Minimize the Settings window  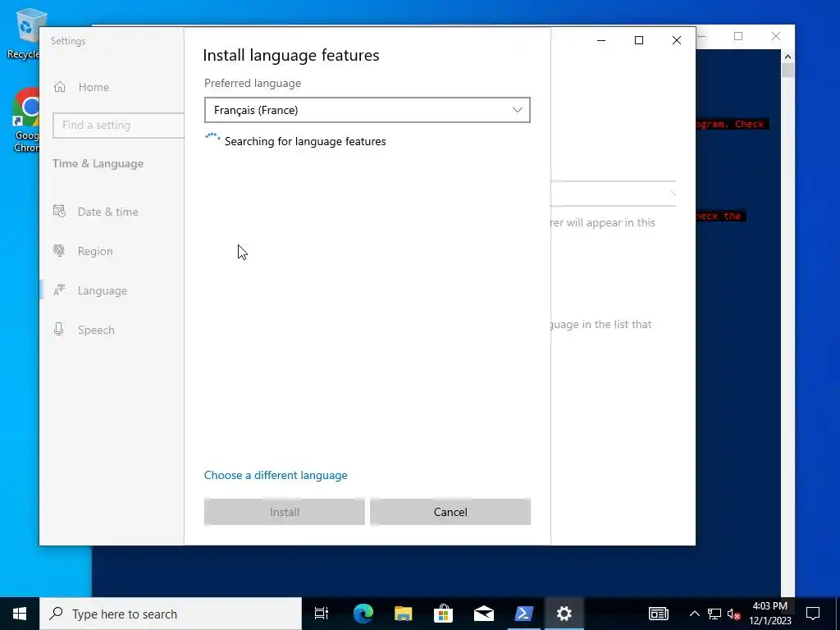pos(601,40)
